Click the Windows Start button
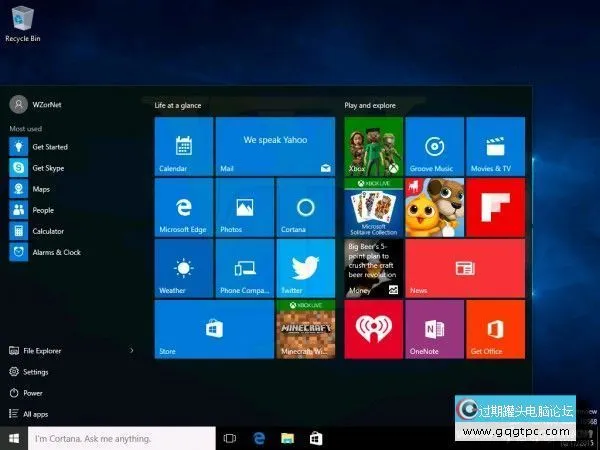Screen dimensions: 600x450 (14, 438)
